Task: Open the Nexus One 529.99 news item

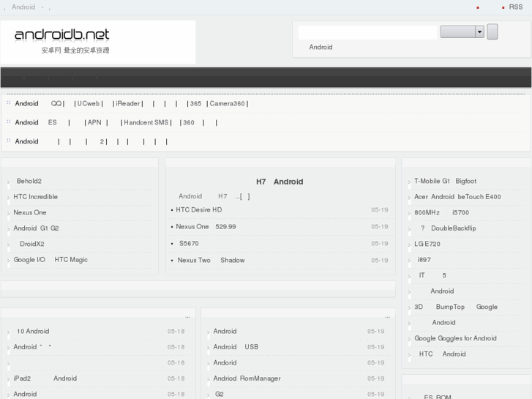Action: pos(206,226)
